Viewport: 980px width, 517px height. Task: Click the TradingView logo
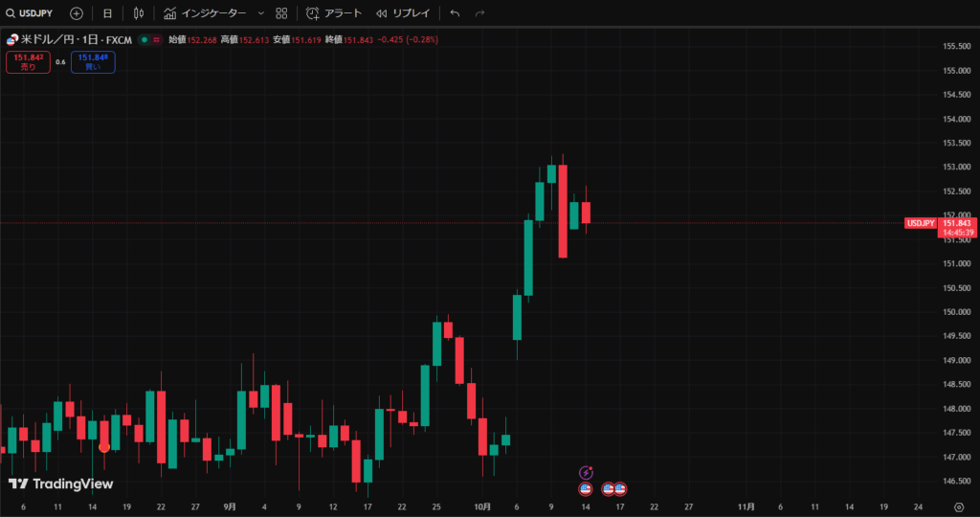coord(61,483)
